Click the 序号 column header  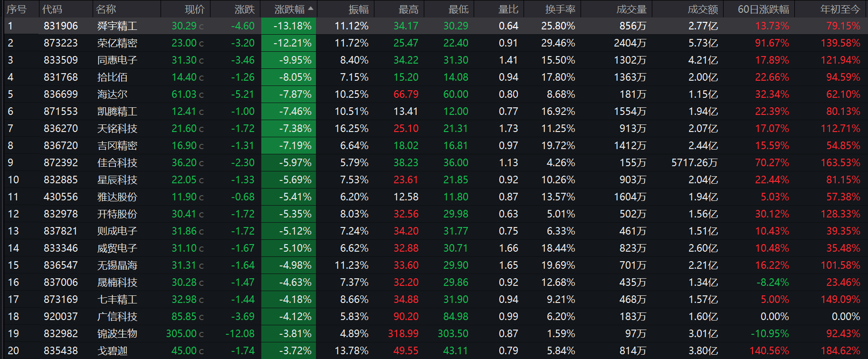coord(16,9)
